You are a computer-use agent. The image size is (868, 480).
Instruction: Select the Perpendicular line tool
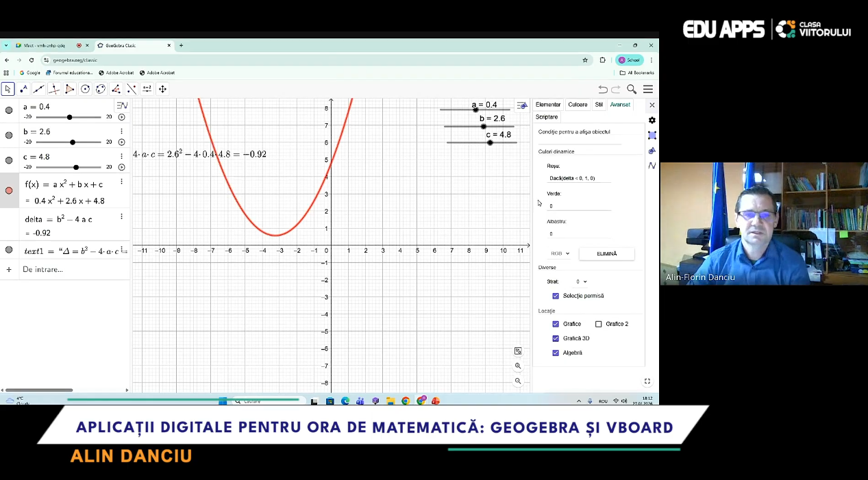[x=54, y=89]
